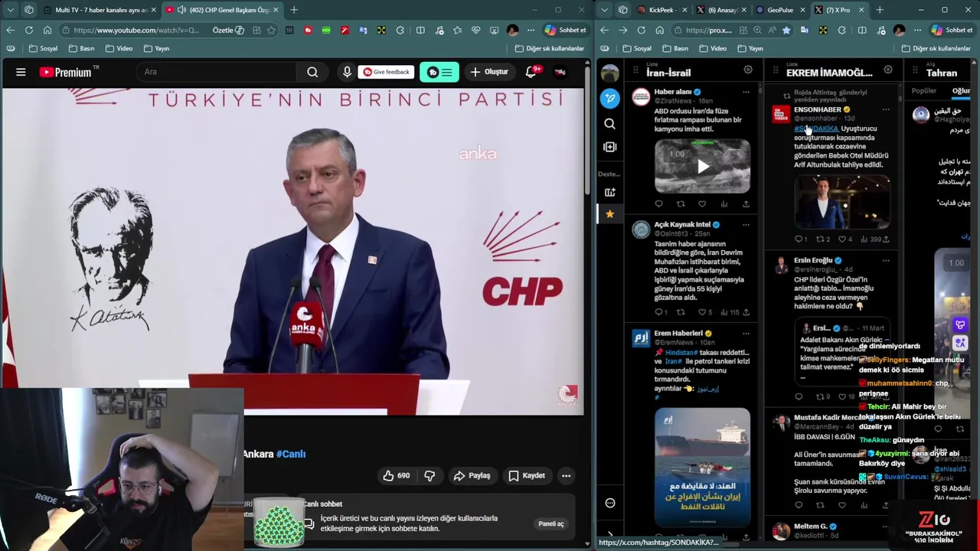
Task: Click the refresh icon in the YouTube window
Action: click(28, 30)
